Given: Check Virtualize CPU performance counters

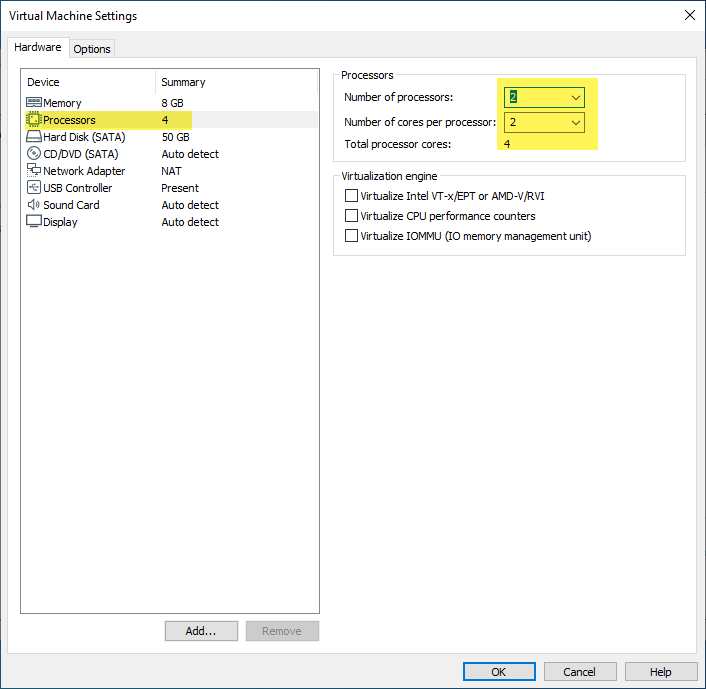Looking at the screenshot, I should [351, 216].
